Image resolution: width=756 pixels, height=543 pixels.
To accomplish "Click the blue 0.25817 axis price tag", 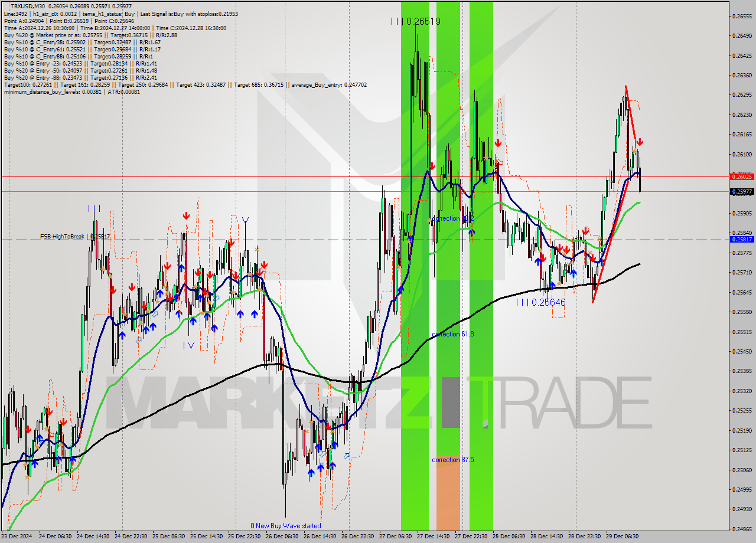I will pyautogui.click(x=742, y=239).
